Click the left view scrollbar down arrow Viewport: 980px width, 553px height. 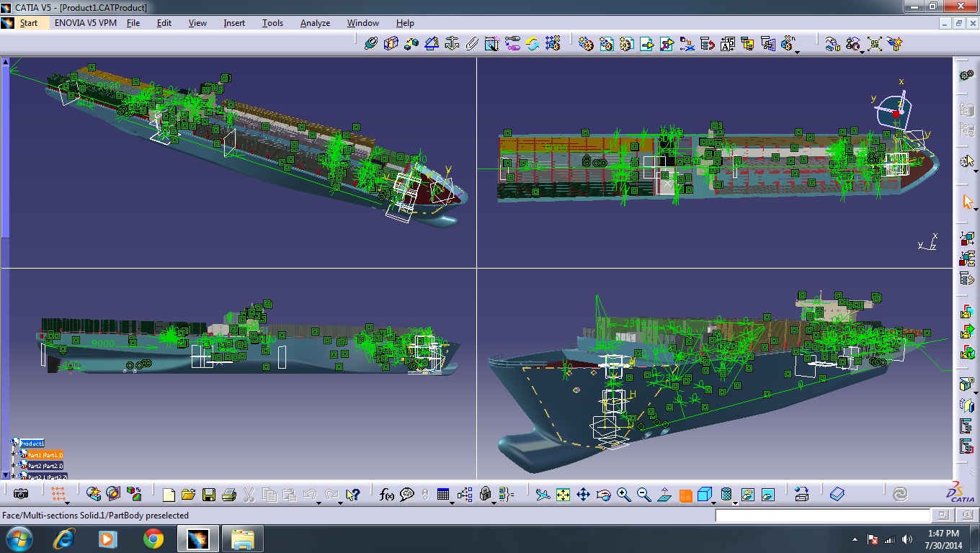click(6, 475)
